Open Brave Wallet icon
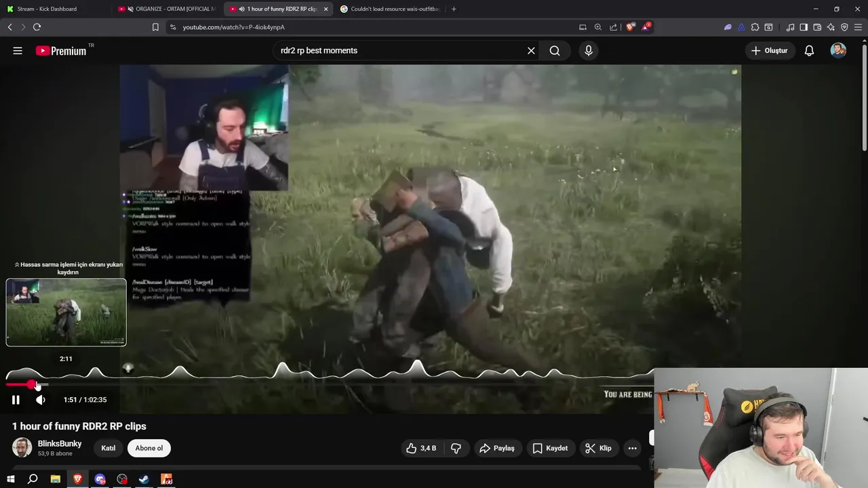Screen dimensions: 868x488 pos(817,27)
